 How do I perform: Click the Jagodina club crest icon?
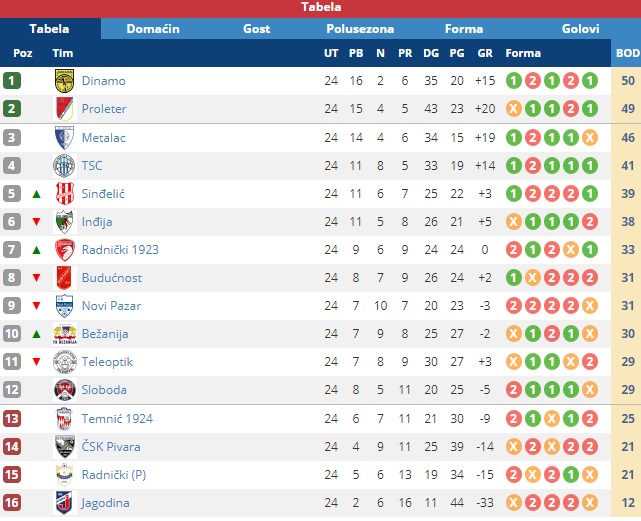coord(65,503)
